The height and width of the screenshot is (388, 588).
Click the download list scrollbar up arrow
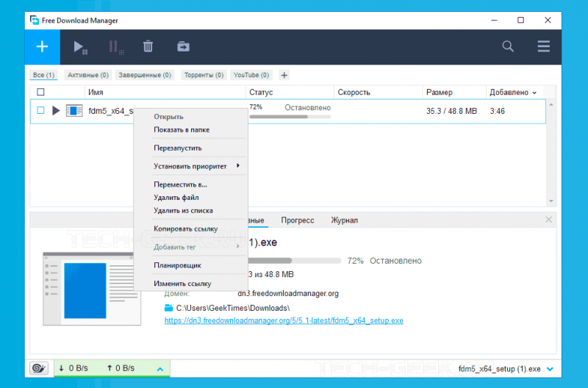551,105
